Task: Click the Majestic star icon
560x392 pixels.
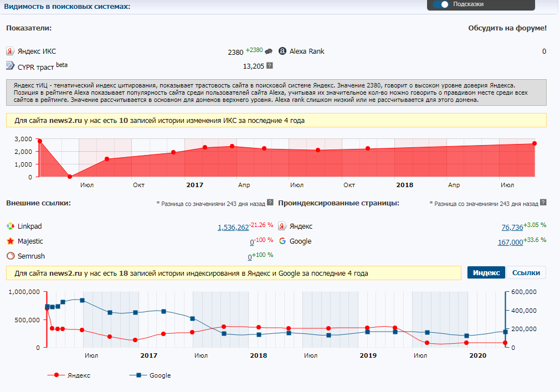Action: (x=11, y=241)
